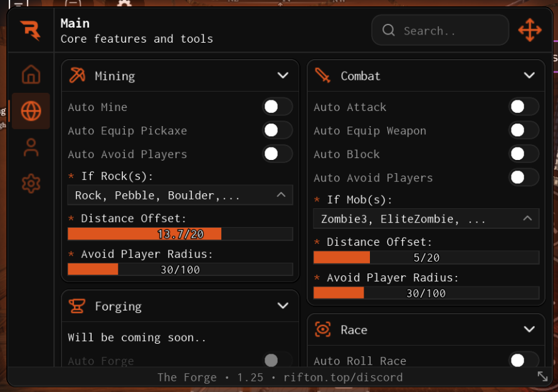Open the If Rock(s) dropdown
Screen dimensions: 558x392
pyautogui.click(x=180, y=195)
